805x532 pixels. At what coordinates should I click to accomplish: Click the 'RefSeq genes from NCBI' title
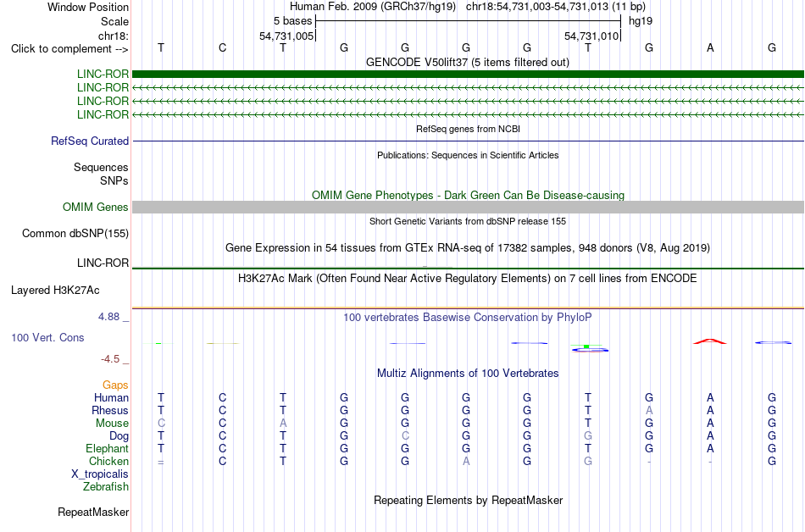pos(468,130)
